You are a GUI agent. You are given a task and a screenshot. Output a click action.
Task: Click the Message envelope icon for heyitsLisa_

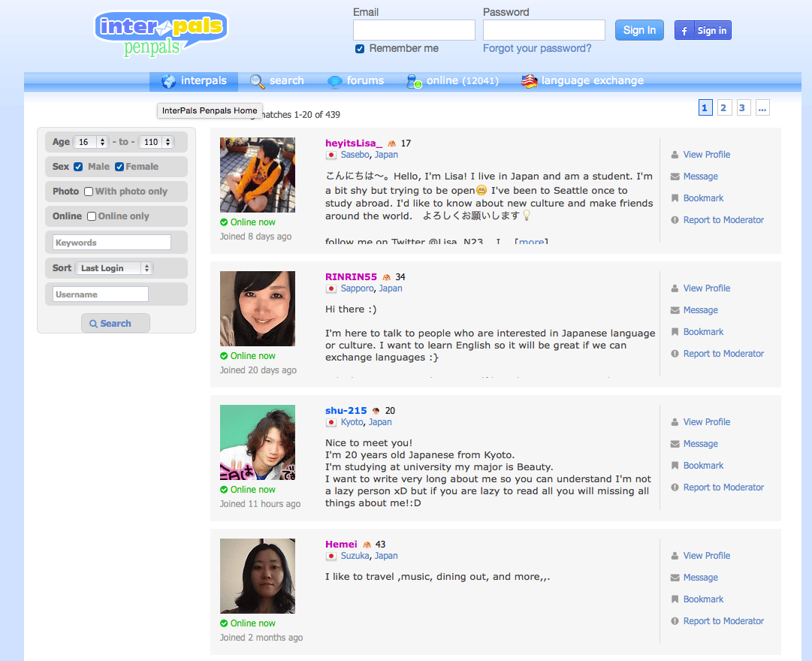click(x=675, y=177)
